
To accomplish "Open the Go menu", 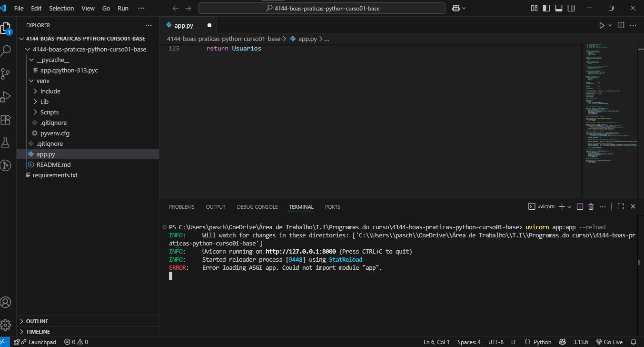I will pos(106,8).
